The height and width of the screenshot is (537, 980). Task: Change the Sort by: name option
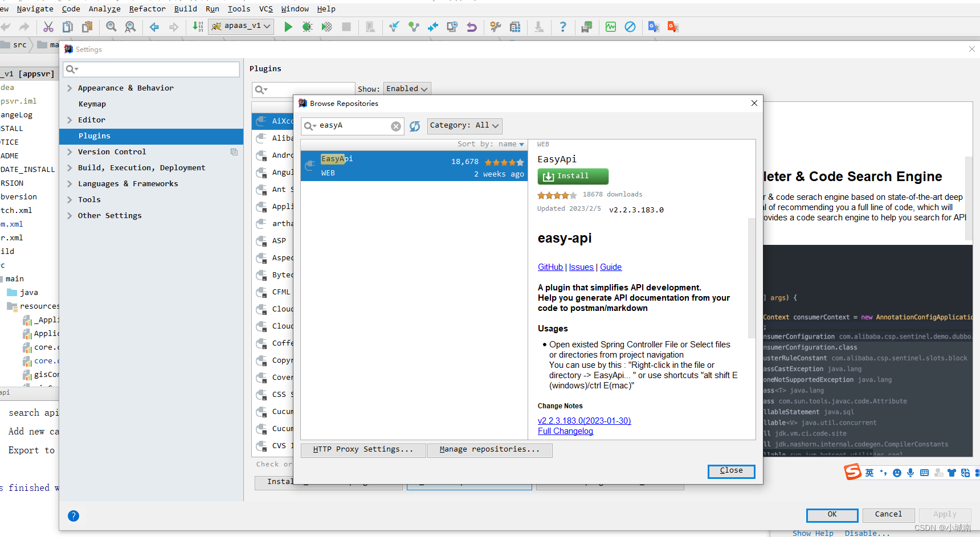pos(491,144)
